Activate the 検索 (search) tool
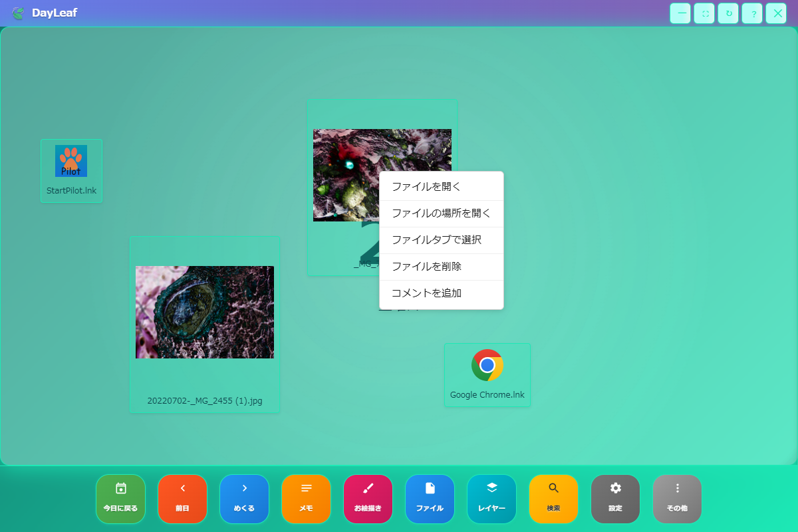The image size is (798, 532). click(x=553, y=499)
